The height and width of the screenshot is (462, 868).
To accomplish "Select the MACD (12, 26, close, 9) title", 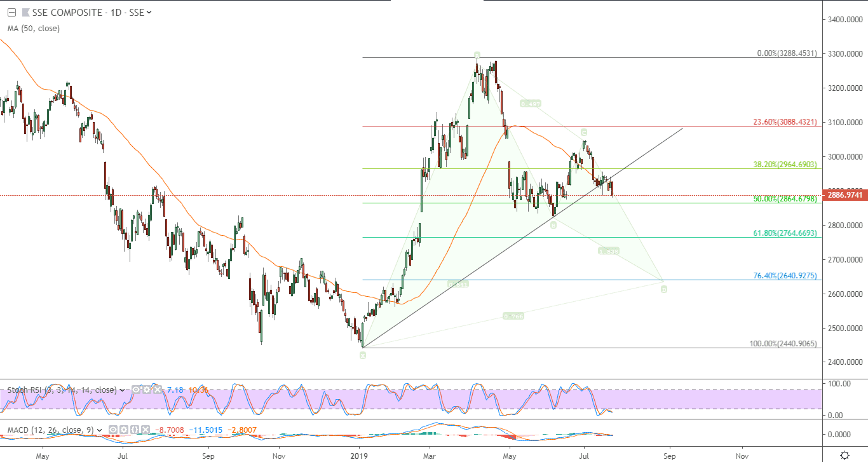I will coord(50,430).
